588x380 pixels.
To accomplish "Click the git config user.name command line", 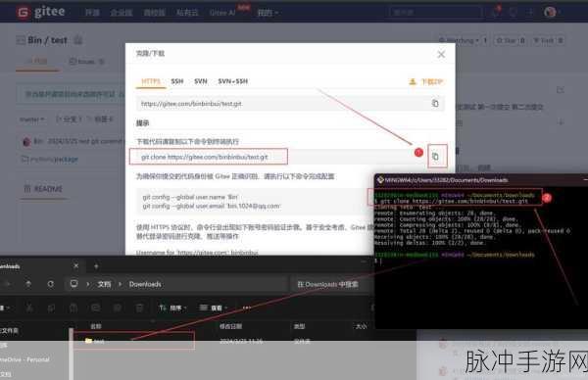I will click(x=190, y=197).
